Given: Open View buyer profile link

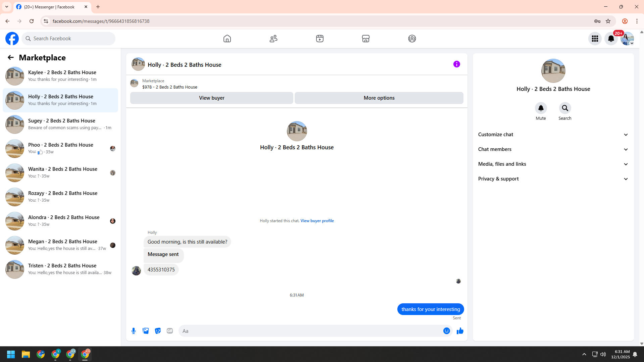Looking at the screenshot, I should coord(317,221).
